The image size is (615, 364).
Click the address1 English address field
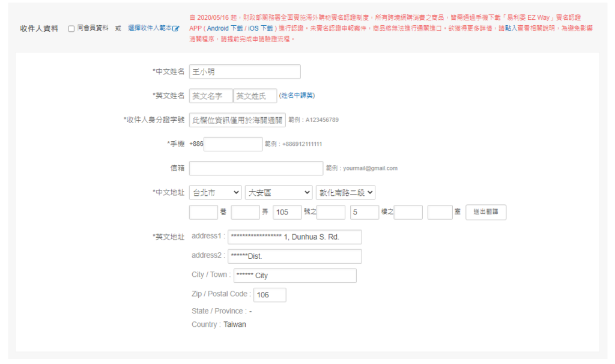click(x=294, y=237)
